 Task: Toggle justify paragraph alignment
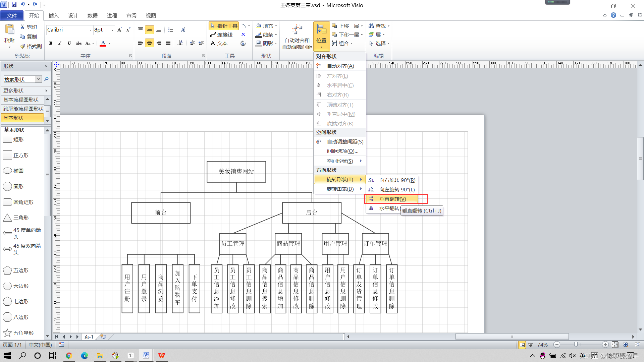point(168,43)
